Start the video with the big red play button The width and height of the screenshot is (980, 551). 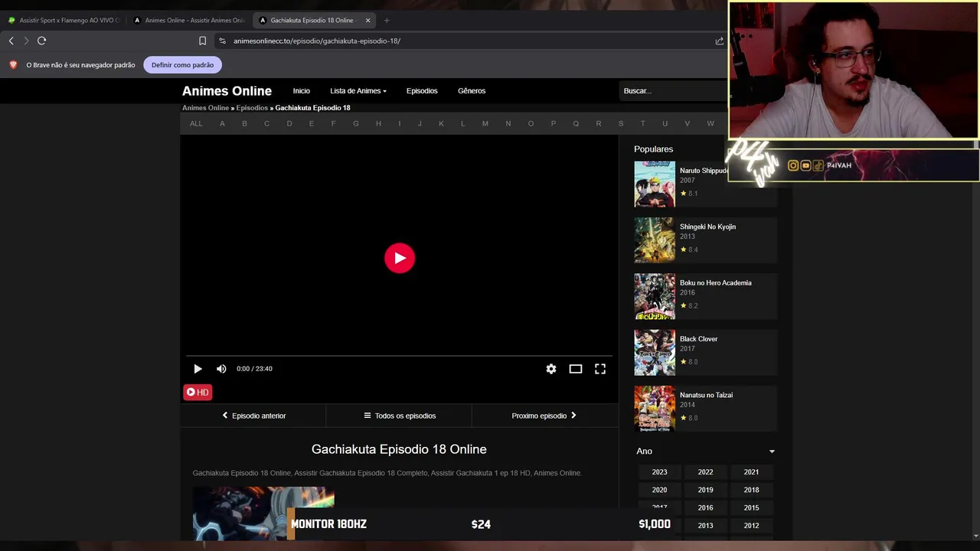(x=400, y=258)
